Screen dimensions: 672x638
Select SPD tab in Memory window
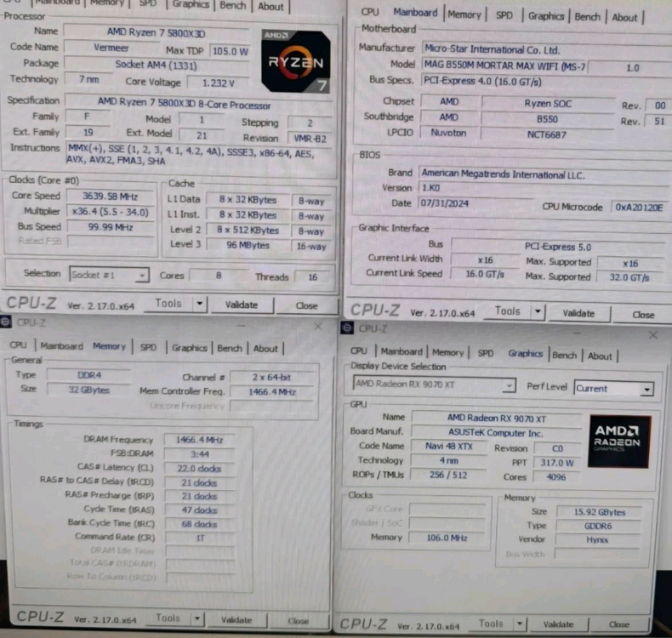[x=148, y=347]
